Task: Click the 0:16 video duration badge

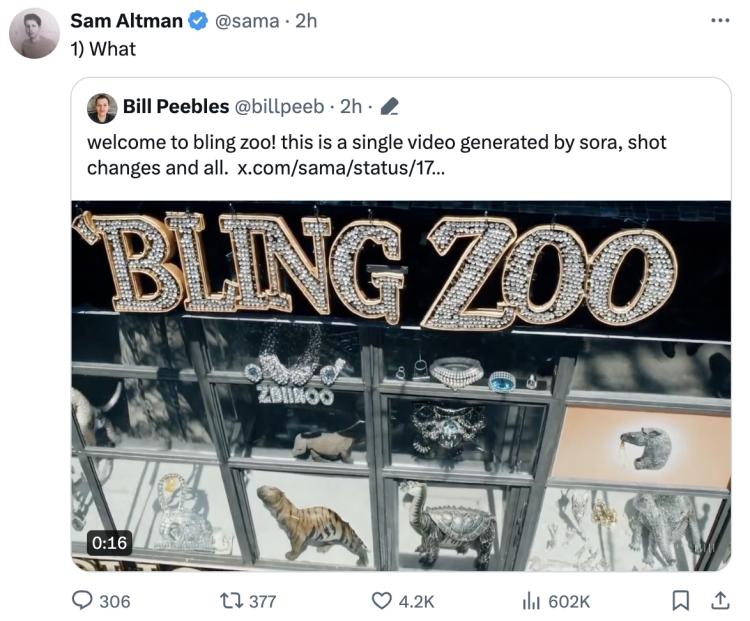Action: point(109,543)
